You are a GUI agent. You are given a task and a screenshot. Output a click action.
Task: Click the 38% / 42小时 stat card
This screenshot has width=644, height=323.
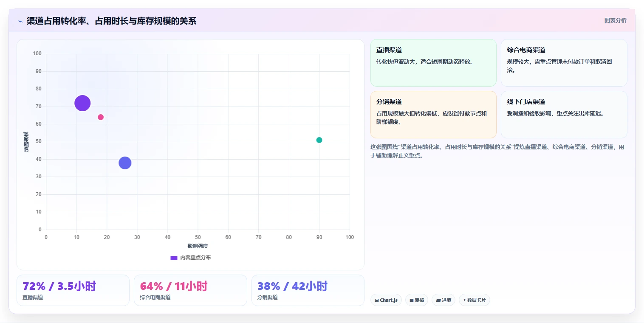click(x=308, y=290)
